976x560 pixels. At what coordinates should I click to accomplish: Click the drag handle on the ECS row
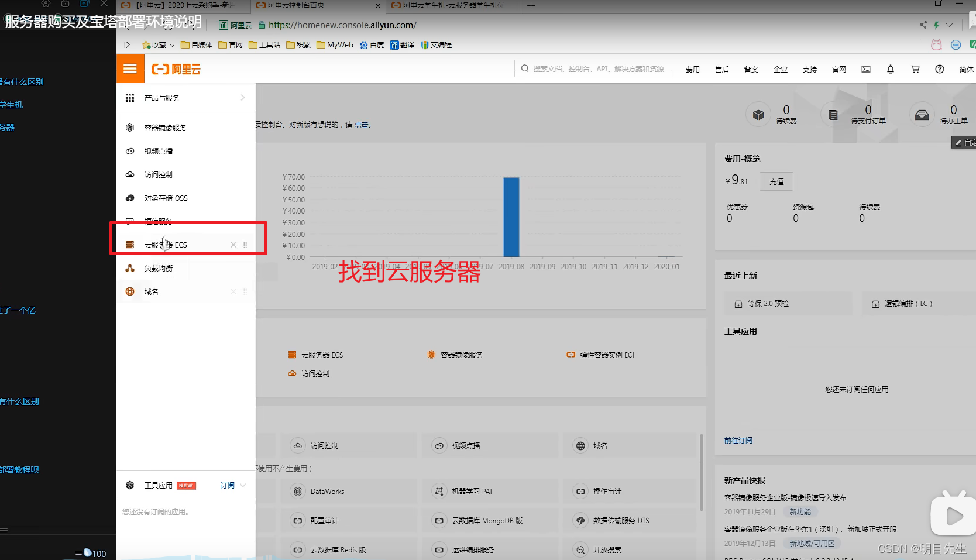coord(245,245)
